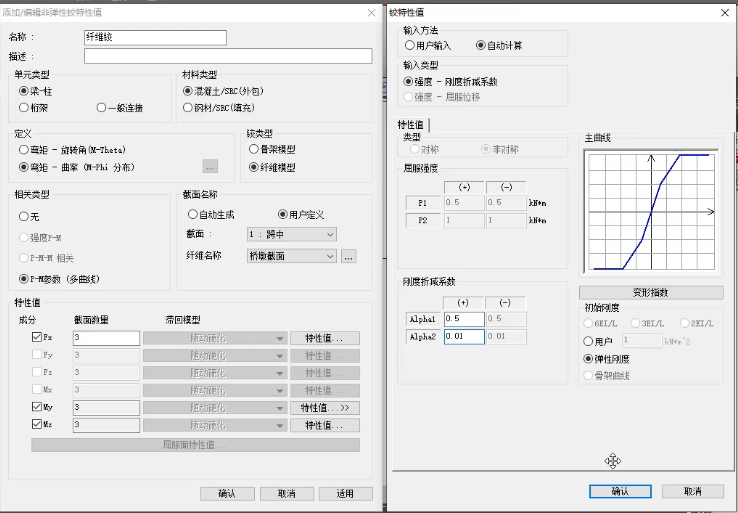The height and width of the screenshot is (513, 738).
Task: Select the 桁架 element type radio button
Action: 24,108
